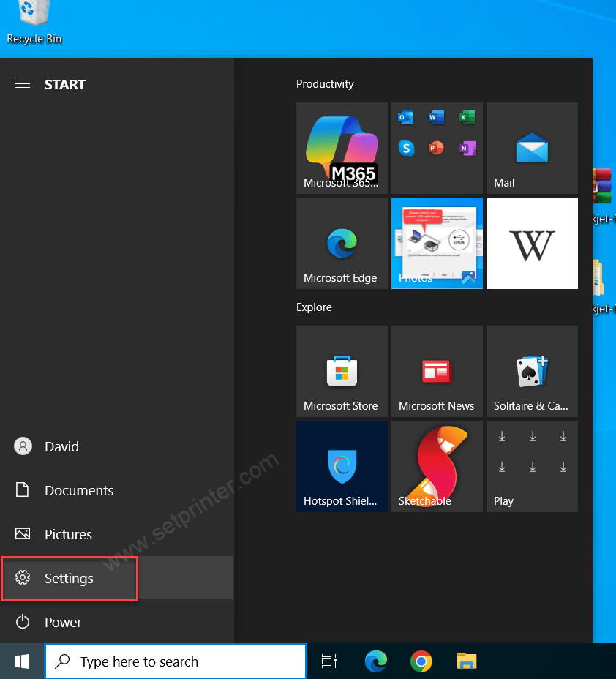Open the Mail tile

click(x=532, y=148)
